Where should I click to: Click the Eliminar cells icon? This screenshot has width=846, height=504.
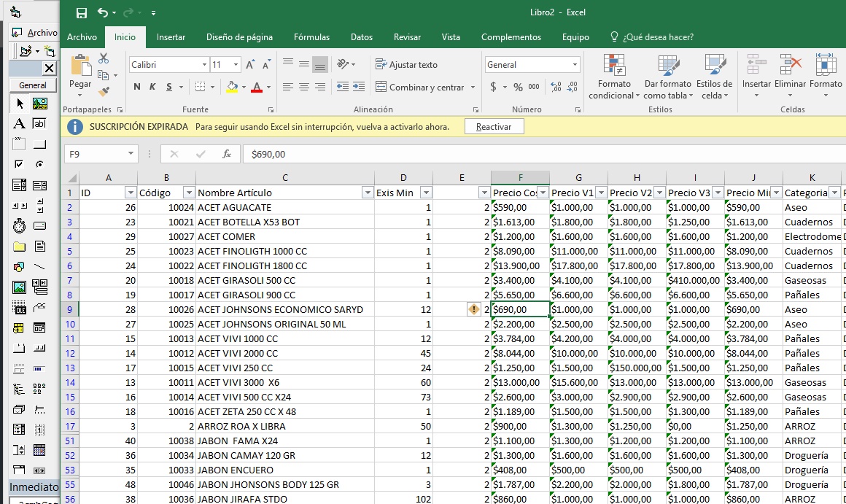point(790,77)
